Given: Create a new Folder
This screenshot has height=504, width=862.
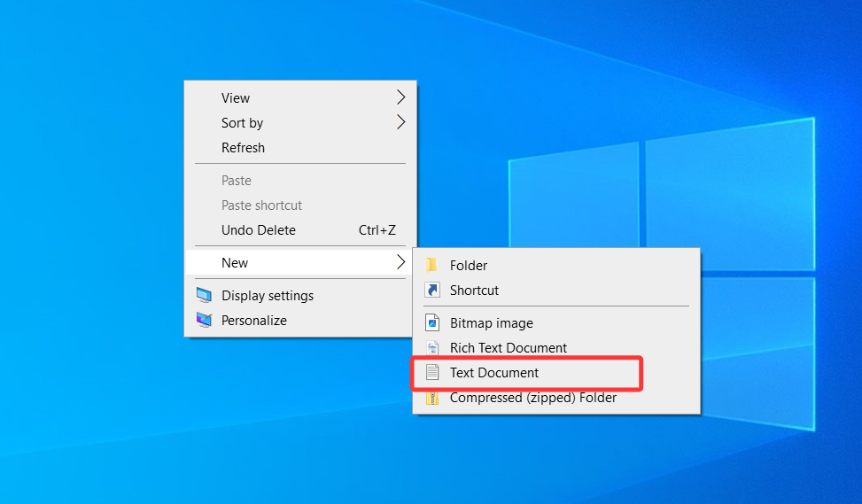Looking at the screenshot, I should click(556, 266).
